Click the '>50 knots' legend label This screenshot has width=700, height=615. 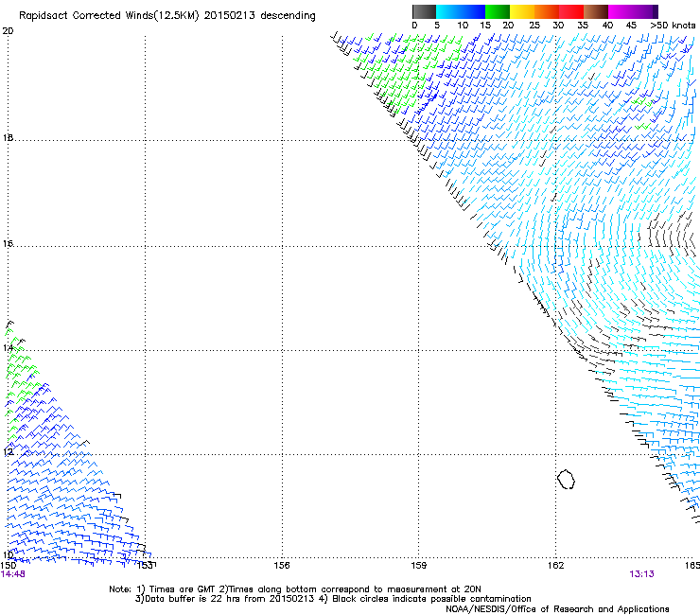tap(673, 26)
